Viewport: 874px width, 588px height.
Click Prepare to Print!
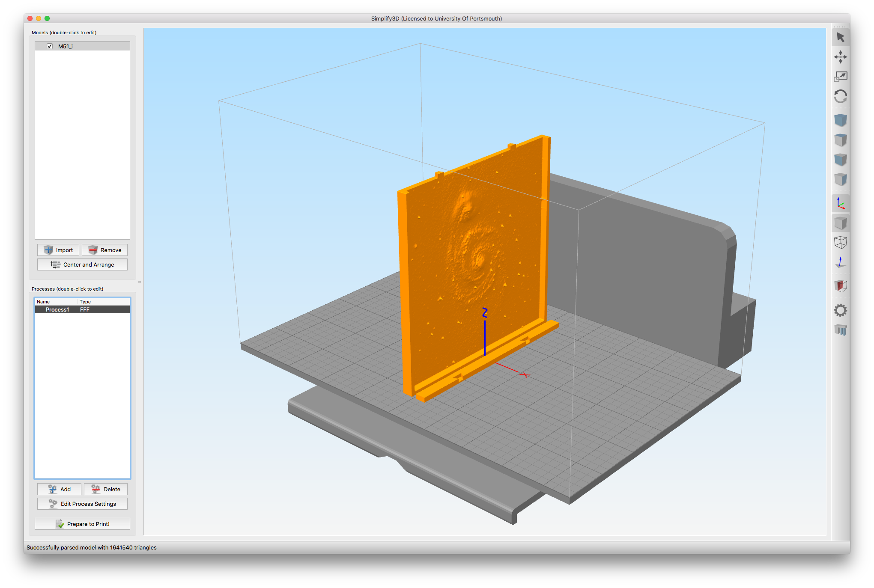tap(82, 523)
